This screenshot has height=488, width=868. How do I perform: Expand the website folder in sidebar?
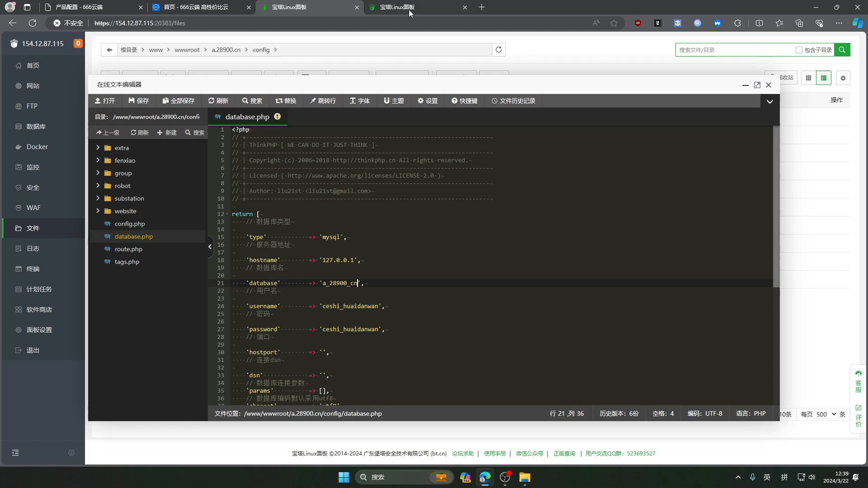pos(97,211)
